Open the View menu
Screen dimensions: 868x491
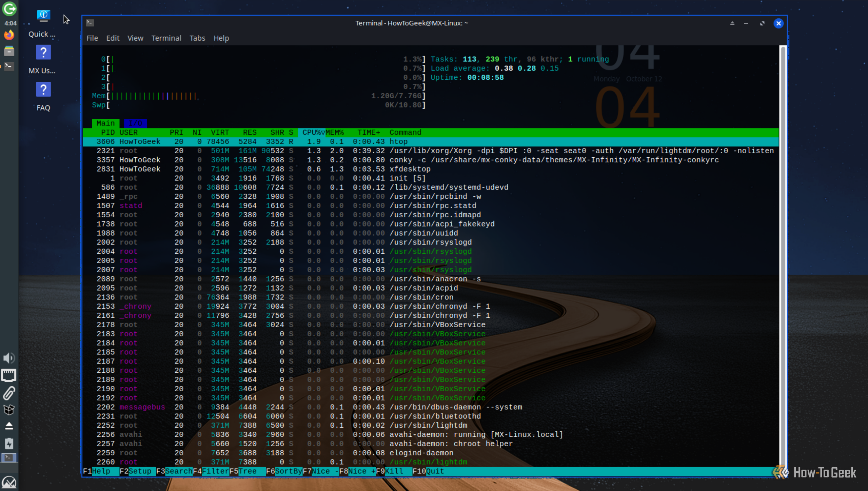[x=135, y=38]
